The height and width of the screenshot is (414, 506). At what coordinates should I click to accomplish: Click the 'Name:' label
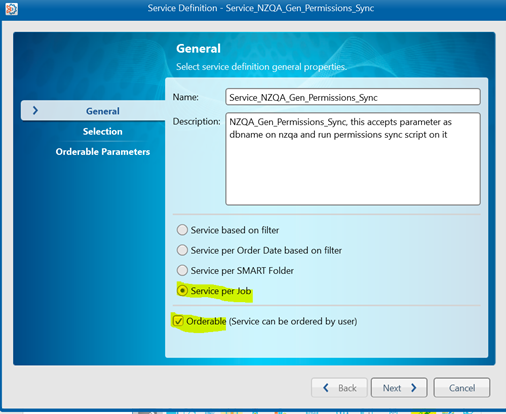click(186, 97)
